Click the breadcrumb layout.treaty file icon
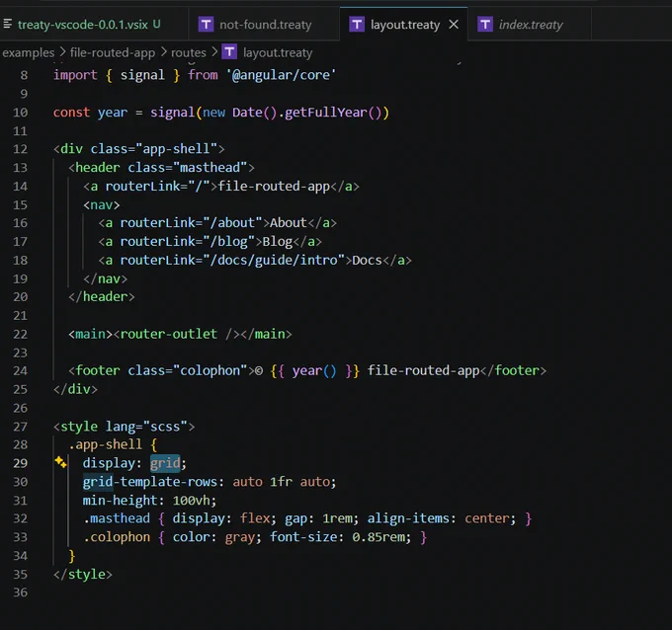The height and width of the screenshot is (630, 672). click(229, 52)
